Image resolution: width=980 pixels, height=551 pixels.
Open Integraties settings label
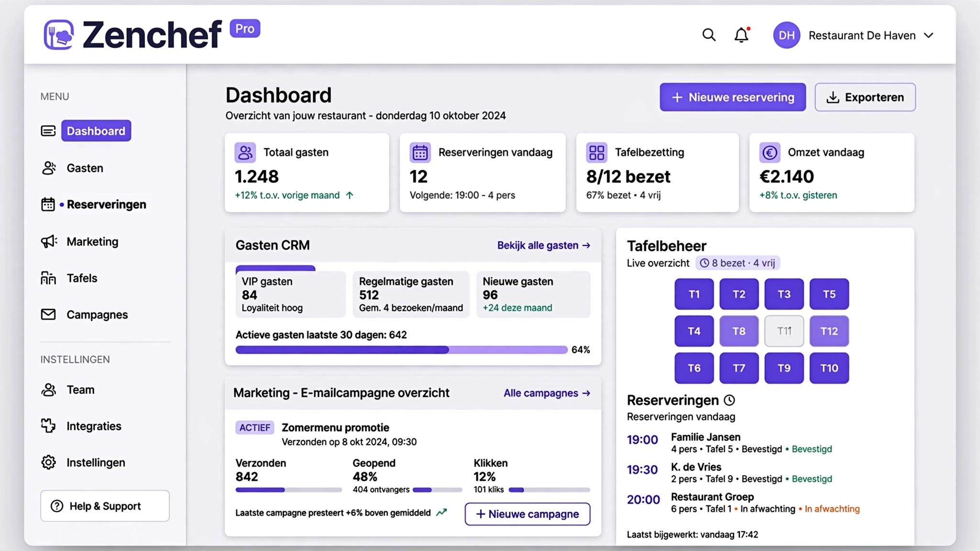94,426
